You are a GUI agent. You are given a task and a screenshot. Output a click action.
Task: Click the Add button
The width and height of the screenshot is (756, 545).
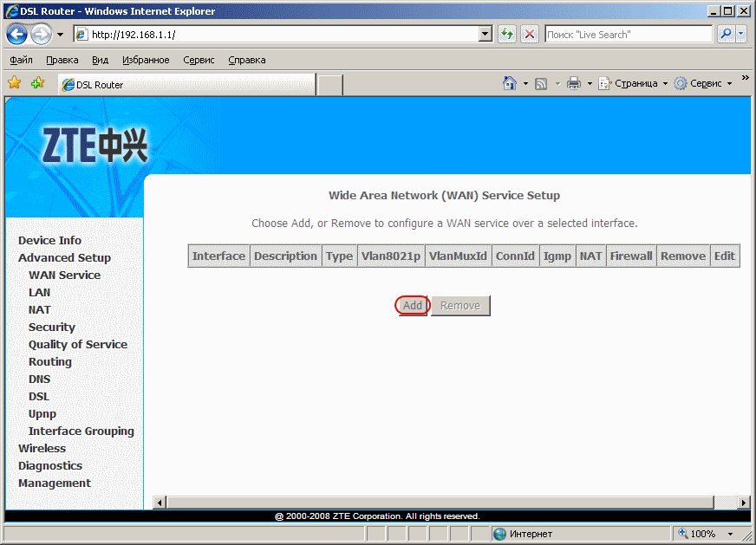(x=413, y=306)
